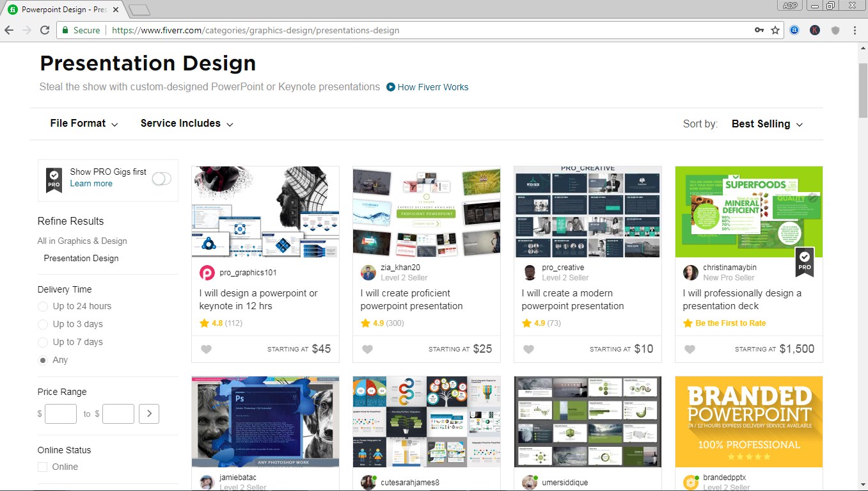The image size is (868, 491).
Task: Click the red 'K' extension icon
Action: click(x=815, y=30)
